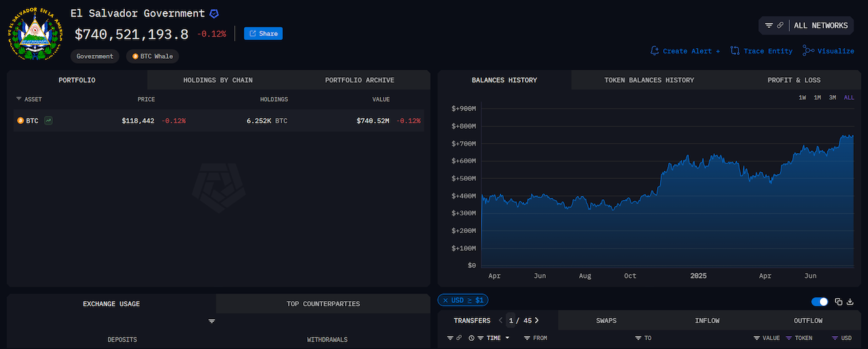Set the chart range to ALL
Screen dimensions: 868x349
point(849,98)
